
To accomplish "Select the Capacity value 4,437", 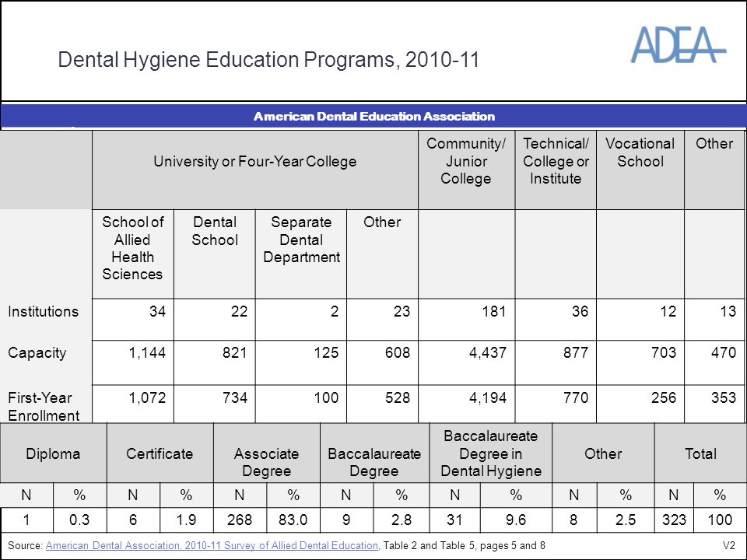I will 487,353.
